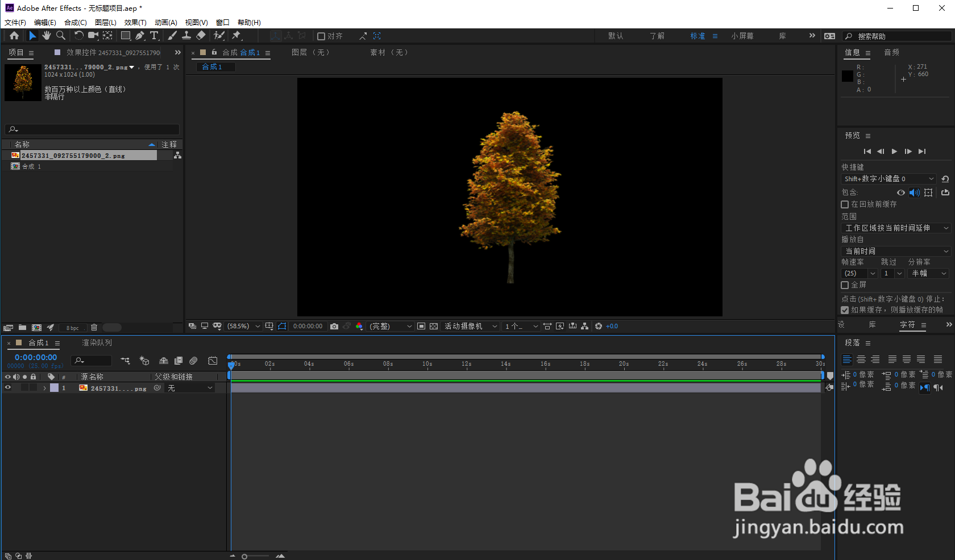Switch to the 渲染队列 tab
Screen dimensions: 955x560
97,343
